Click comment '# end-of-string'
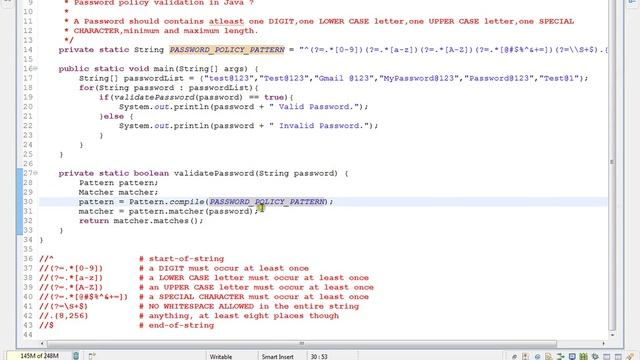 point(177,325)
